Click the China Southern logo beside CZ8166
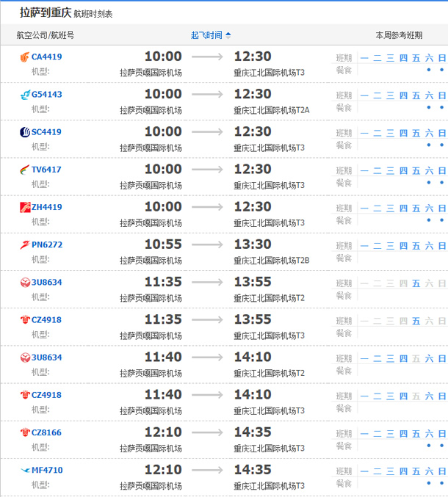 pyautogui.click(x=25, y=432)
